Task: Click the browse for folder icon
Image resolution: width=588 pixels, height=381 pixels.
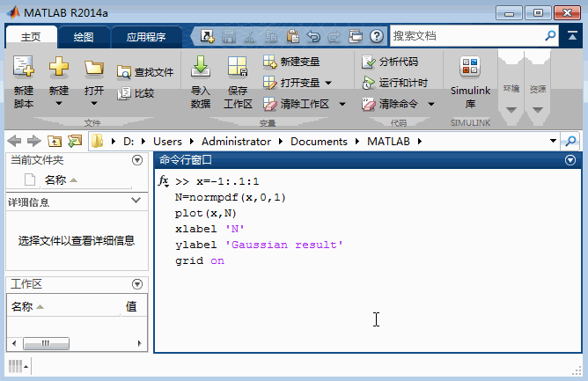Action: pyautogui.click(x=75, y=141)
